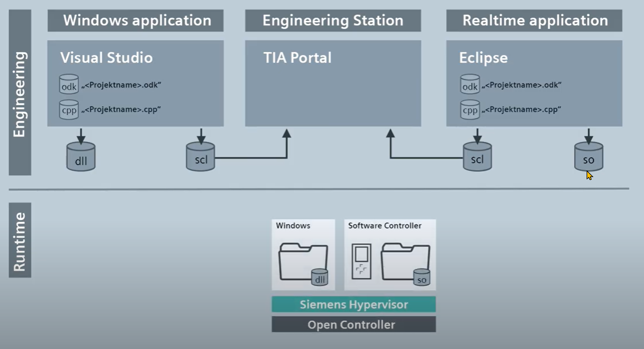Click the odk cylinder icon under Eclipse

(470, 84)
